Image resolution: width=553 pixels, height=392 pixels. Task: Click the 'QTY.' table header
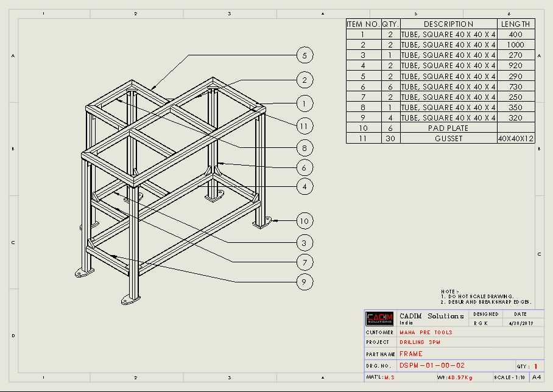click(390, 24)
